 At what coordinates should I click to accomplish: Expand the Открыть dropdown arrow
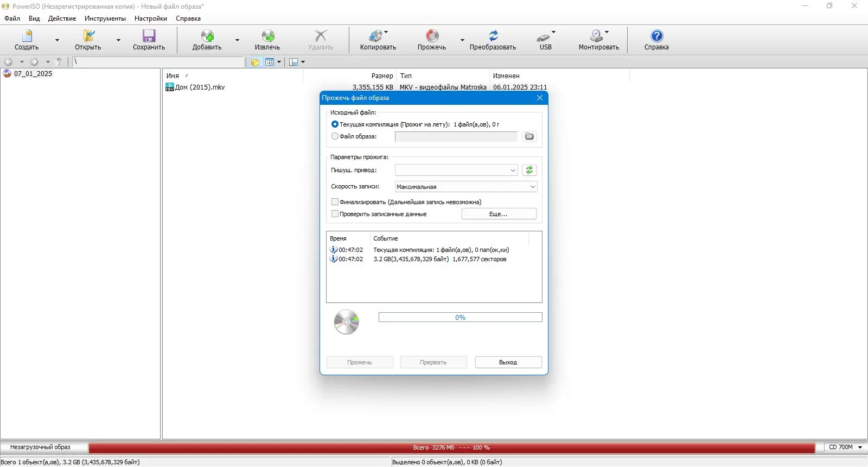click(118, 40)
